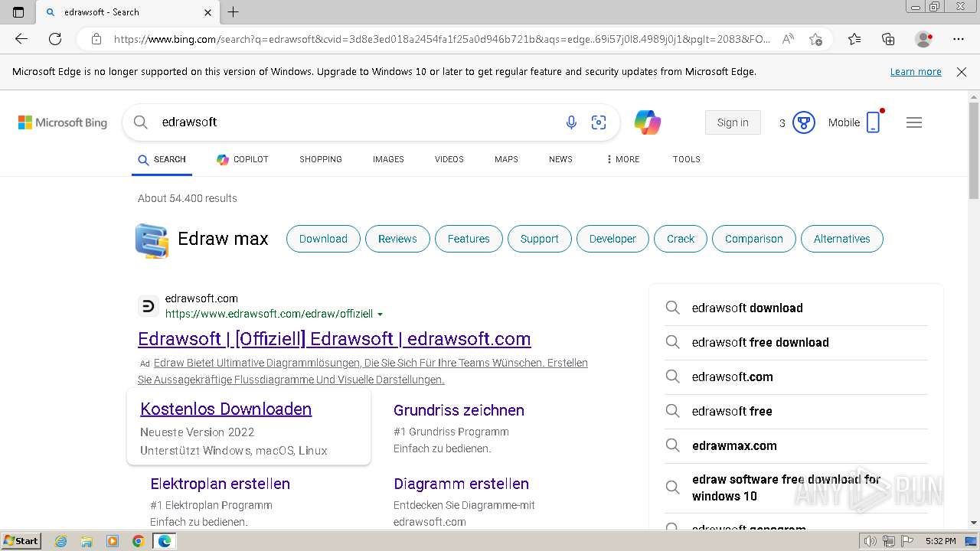Choose suggestion edrawsoft free download
This screenshot has width=980, height=551.
[x=796, y=342]
